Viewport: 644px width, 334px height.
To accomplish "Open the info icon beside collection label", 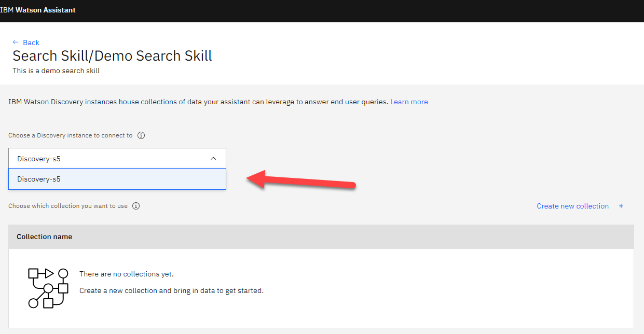I will point(136,206).
